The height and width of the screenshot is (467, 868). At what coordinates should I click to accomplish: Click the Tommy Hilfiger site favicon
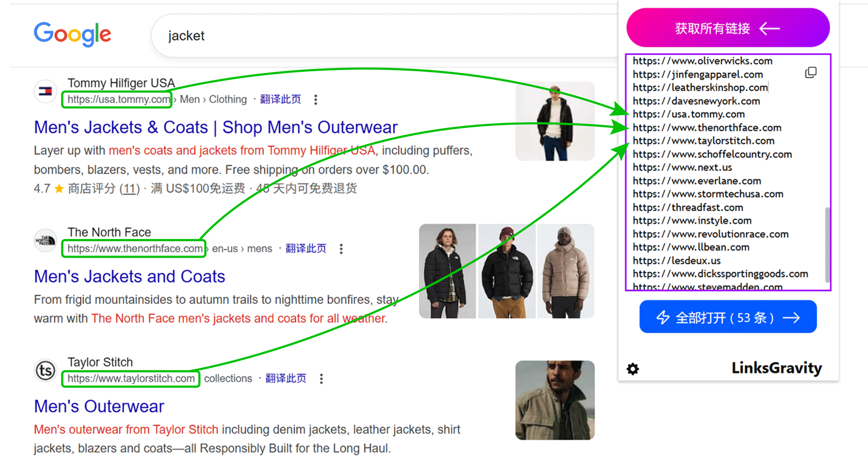pos(45,91)
